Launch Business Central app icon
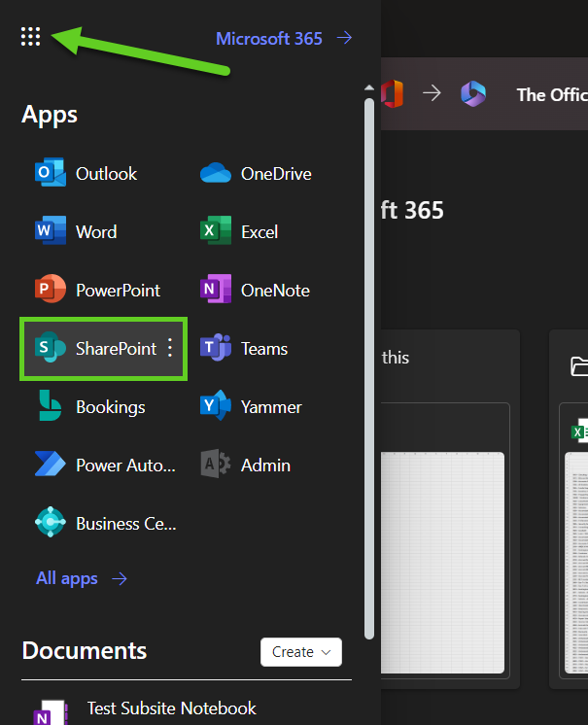Viewport: 588px width, 725px height. pyautogui.click(x=51, y=522)
